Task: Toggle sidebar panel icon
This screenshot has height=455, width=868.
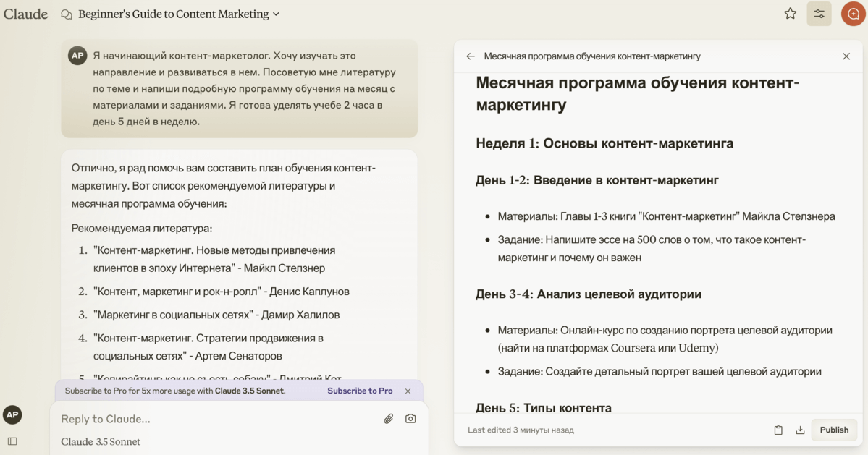Action: tap(12, 441)
